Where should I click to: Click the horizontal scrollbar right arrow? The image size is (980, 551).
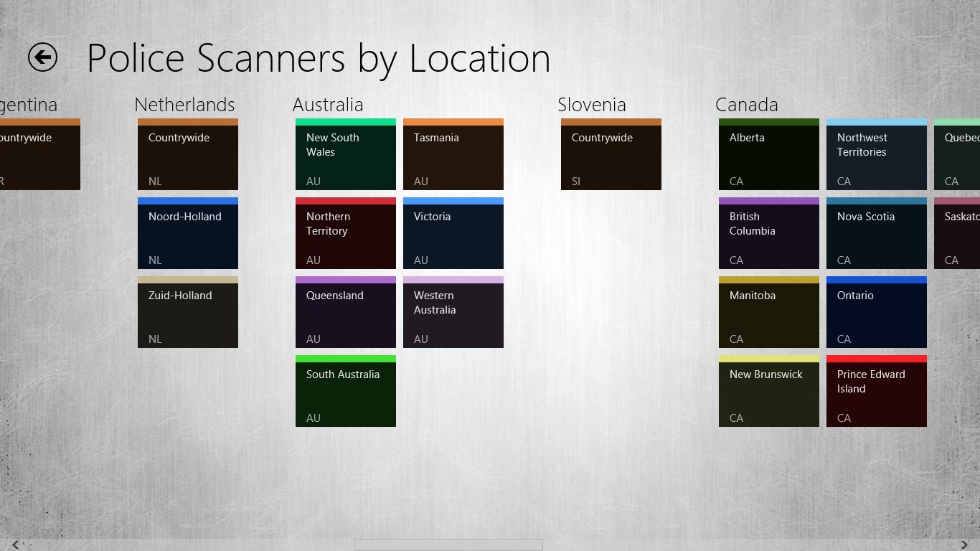pyautogui.click(x=965, y=545)
